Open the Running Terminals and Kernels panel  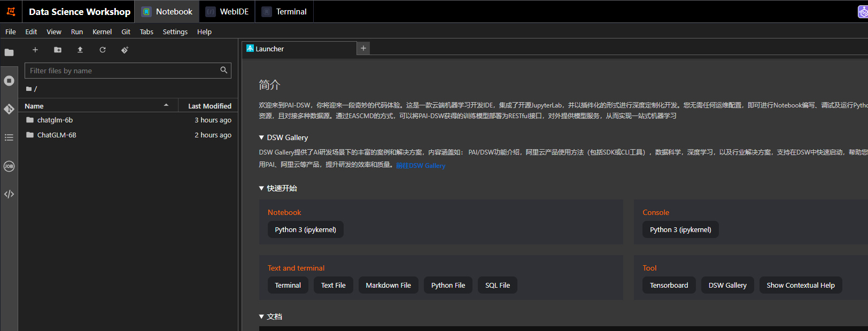9,81
